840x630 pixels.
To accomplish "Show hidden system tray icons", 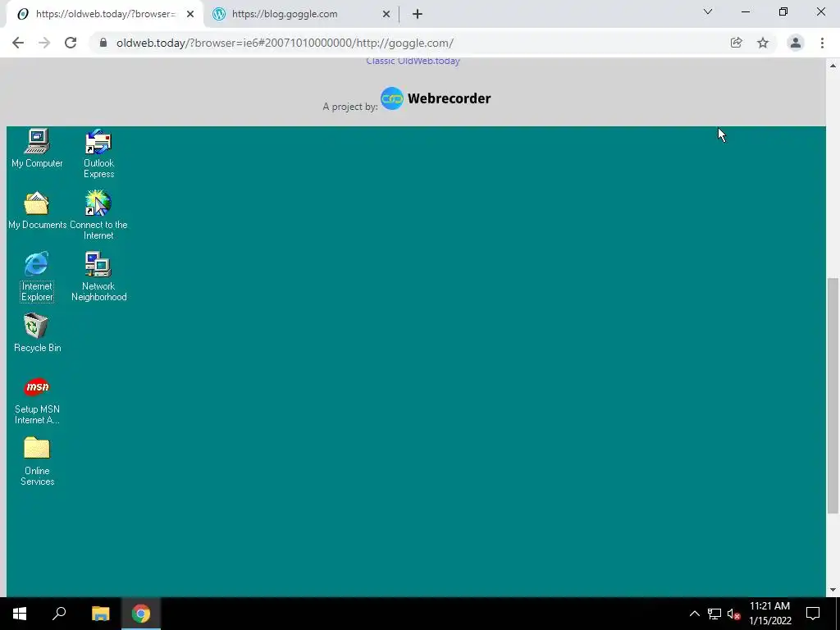I will coord(694,614).
